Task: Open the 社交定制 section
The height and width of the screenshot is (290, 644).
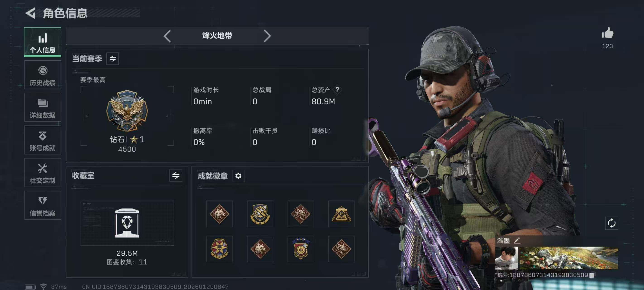Action: (x=43, y=173)
